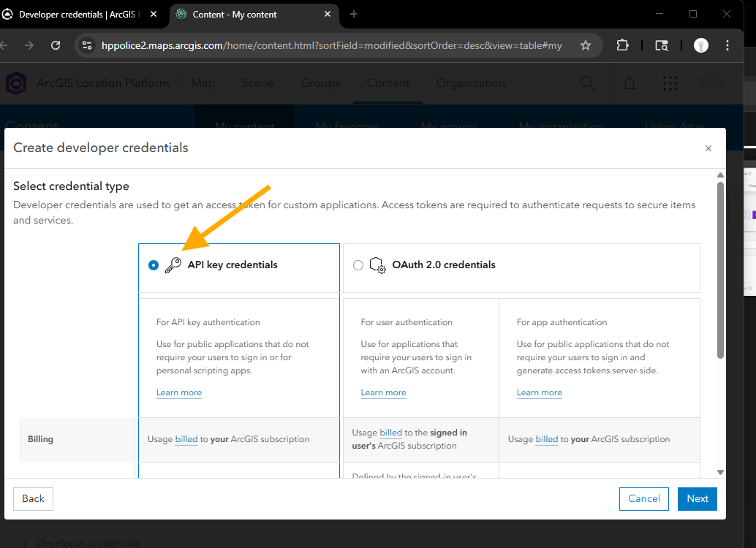Open the billed link in the API key column
The width and height of the screenshot is (756, 548).
click(186, 439)
